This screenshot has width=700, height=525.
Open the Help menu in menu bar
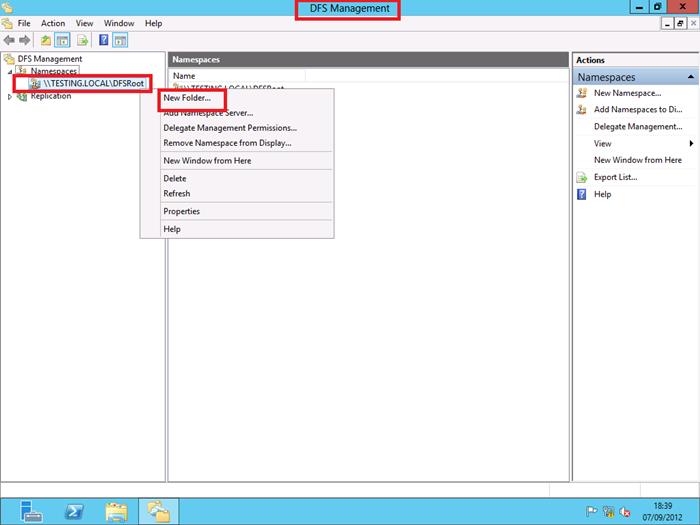click(154, 23)
